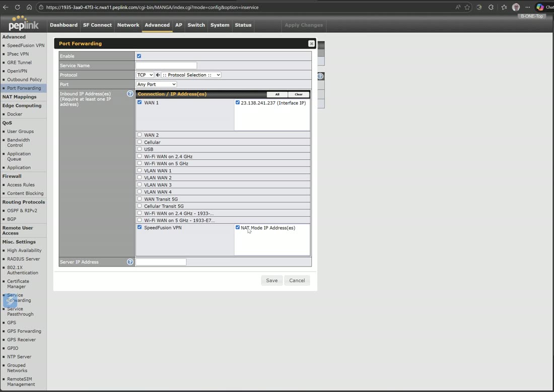Open Certificate Manager in sidebar
This screenshot has width=554, height=392.
18,284
